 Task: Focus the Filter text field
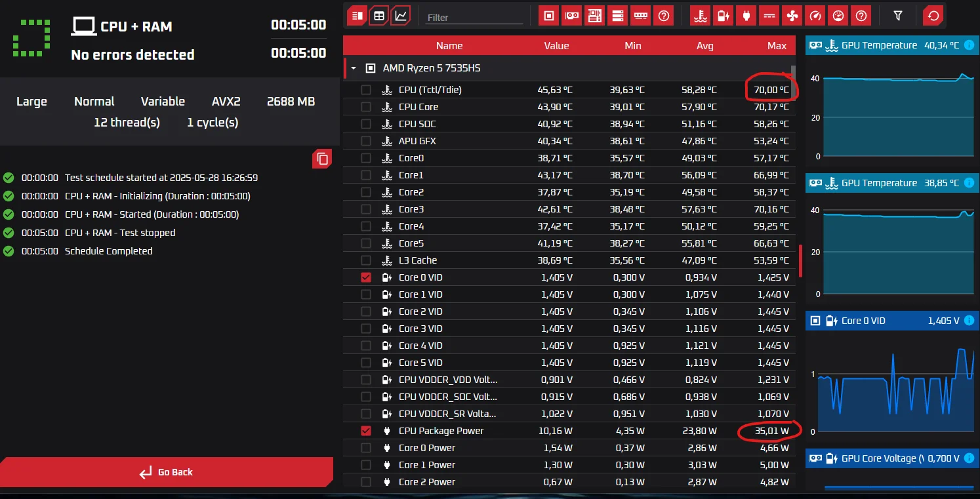tap(474, 17)
